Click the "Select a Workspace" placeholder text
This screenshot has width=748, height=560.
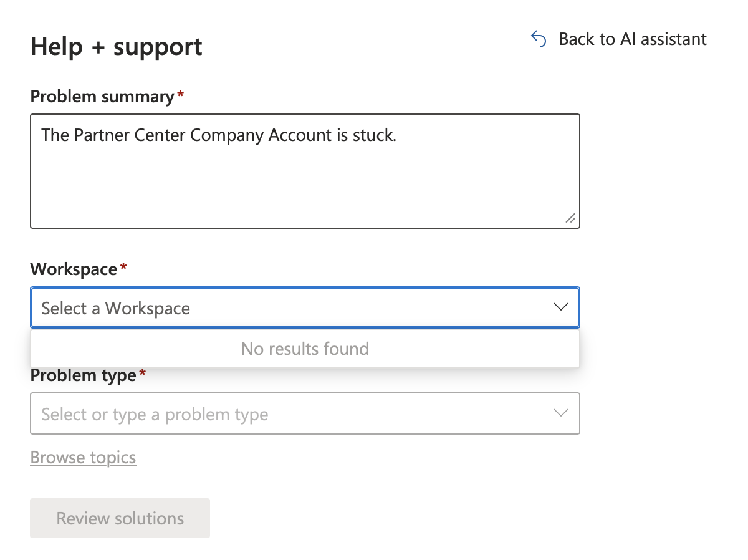[116, 308]
